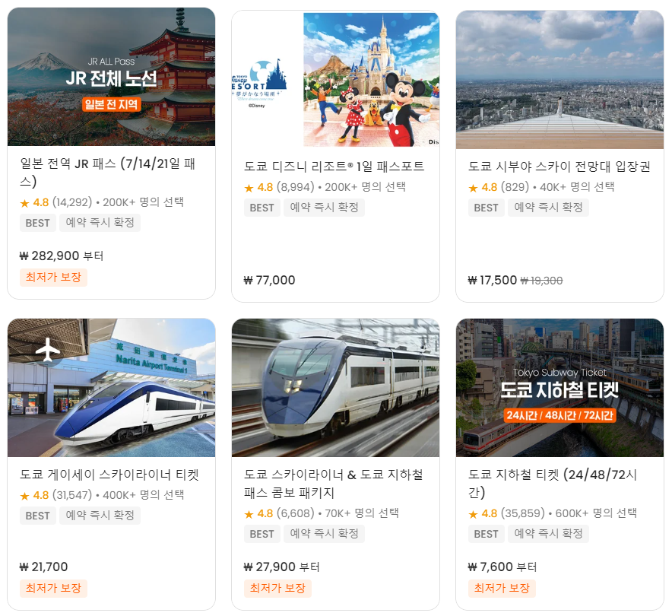
Task: Open the Tokyo Subway Ticket banner image
Action: (x=559, y=388)
